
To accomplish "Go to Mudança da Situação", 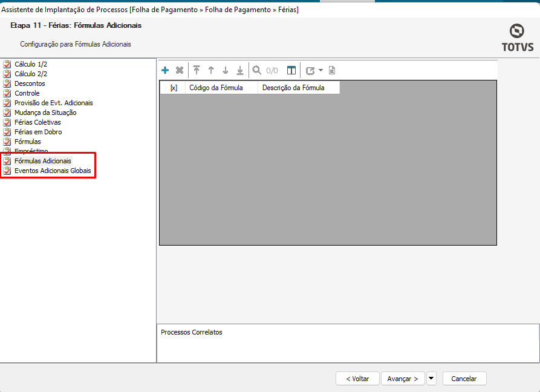I will click(x=45, y=113).
